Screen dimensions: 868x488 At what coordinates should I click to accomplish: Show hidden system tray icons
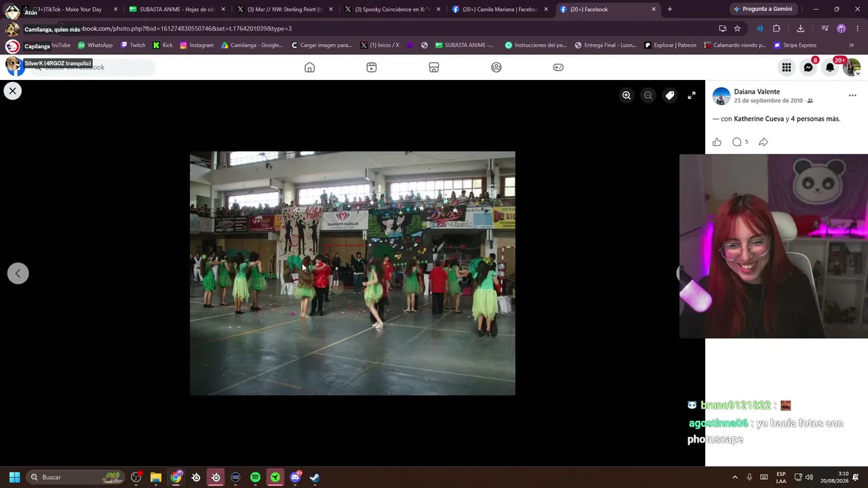pos(734,477)
